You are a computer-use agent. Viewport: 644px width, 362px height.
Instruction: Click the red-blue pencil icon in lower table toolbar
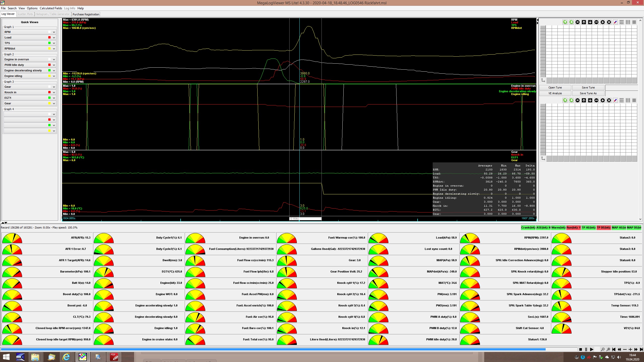[x=615, y=100]
